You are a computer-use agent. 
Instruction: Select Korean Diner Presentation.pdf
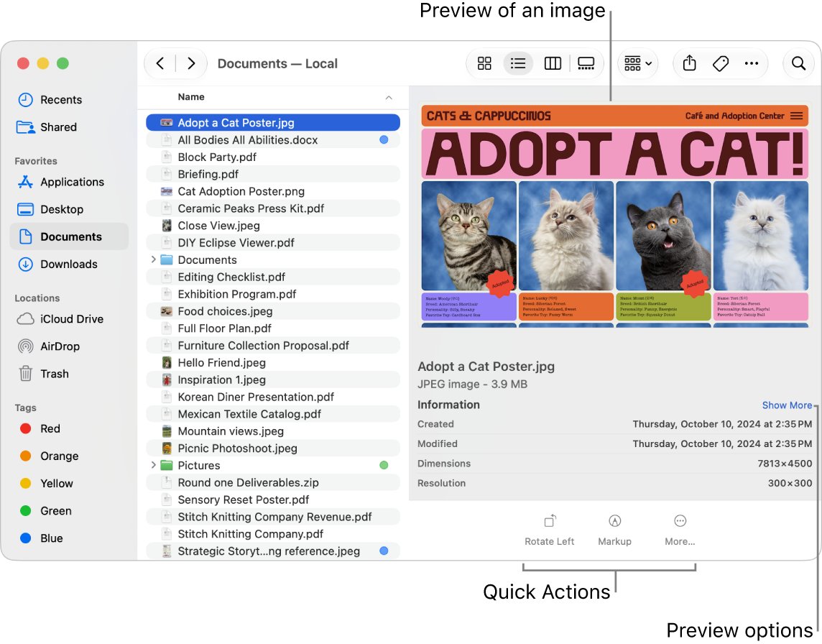pyautogui.click(x=272, y=397)
